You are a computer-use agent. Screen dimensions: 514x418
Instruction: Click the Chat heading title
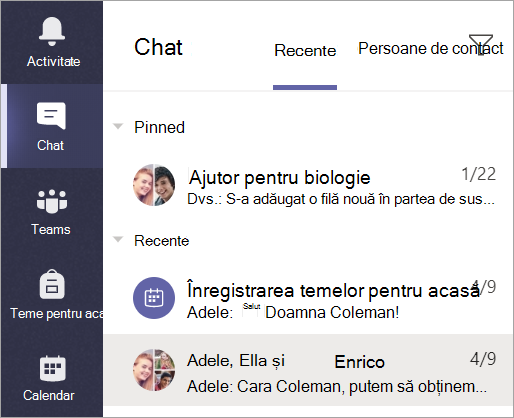click(158, 47)
